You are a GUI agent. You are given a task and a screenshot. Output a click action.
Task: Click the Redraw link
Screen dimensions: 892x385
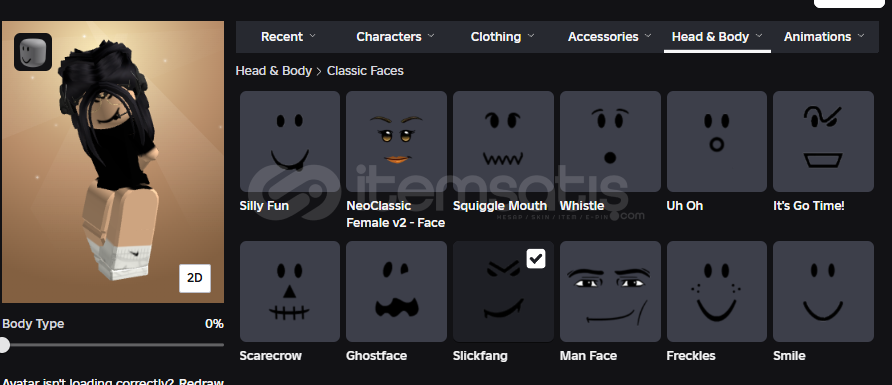tap(201, 381)
